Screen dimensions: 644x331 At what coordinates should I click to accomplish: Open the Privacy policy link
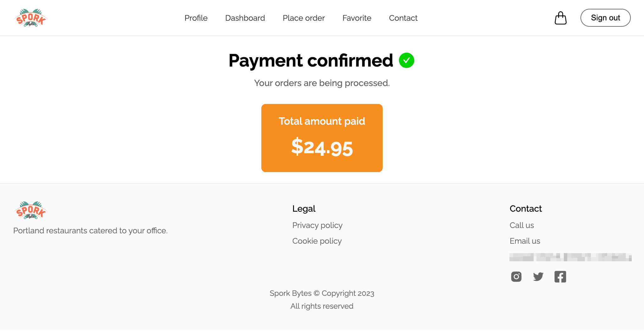coord(317,225)
